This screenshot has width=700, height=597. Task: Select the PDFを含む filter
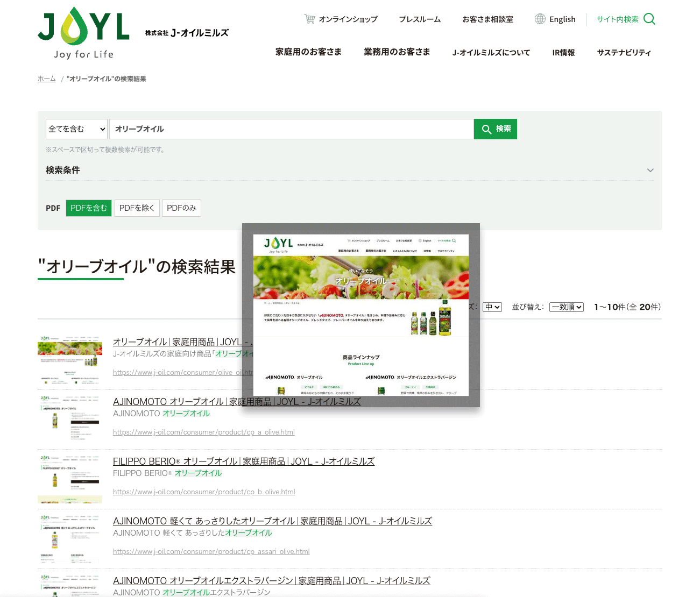tap(89, 208)
